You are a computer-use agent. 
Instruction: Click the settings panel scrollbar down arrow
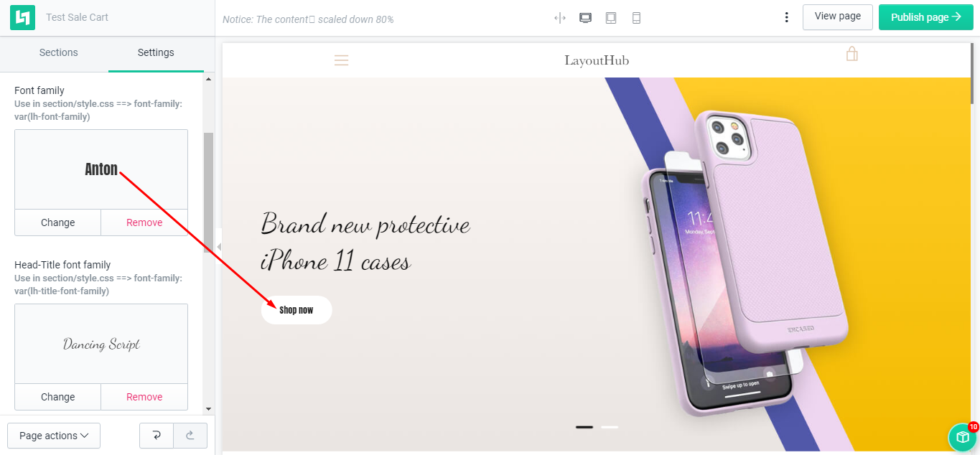tap(208, 409)
